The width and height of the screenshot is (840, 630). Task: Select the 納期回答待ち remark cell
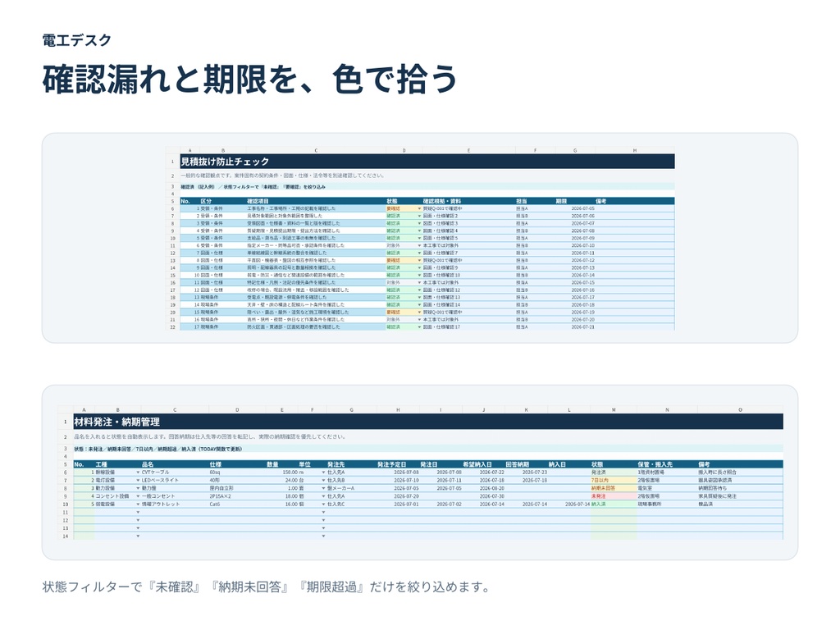click(x=739, y=489)
